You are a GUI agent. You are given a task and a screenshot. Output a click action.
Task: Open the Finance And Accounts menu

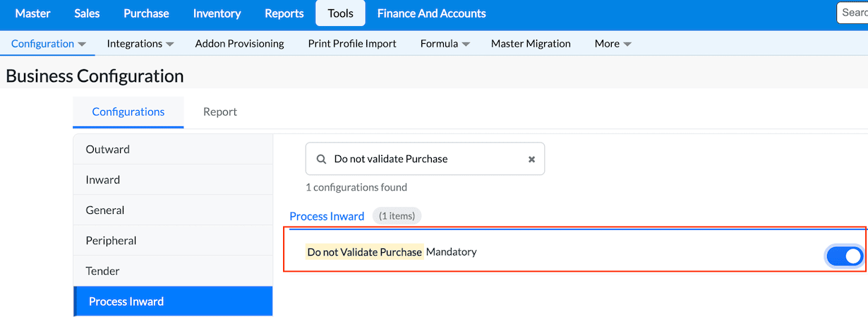(431, 13)
